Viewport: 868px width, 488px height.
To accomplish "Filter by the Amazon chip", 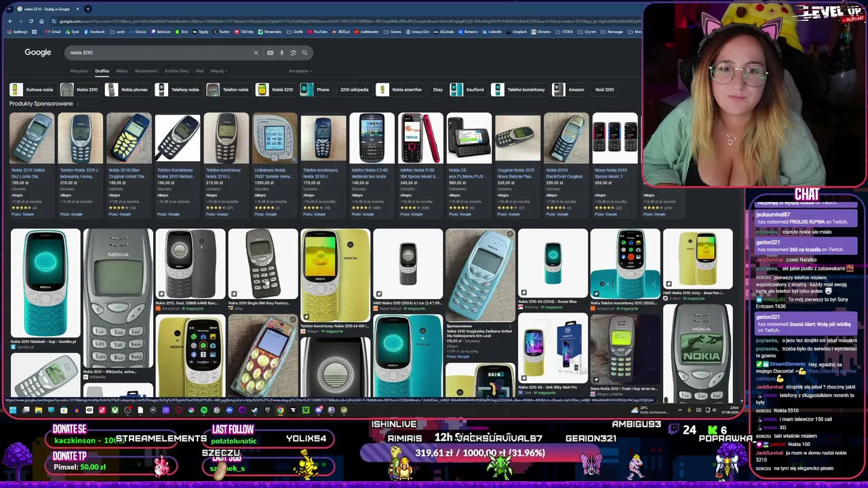I will 569,89.
